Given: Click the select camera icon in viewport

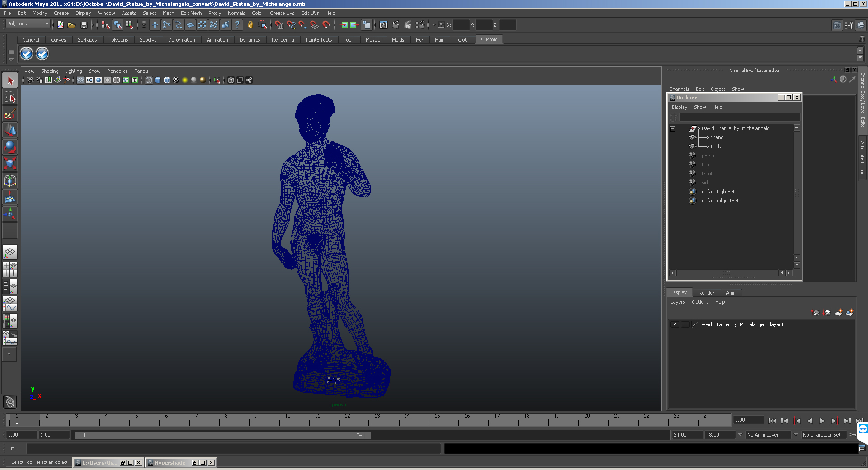Looking at the screenshot, I should point(30,80).
